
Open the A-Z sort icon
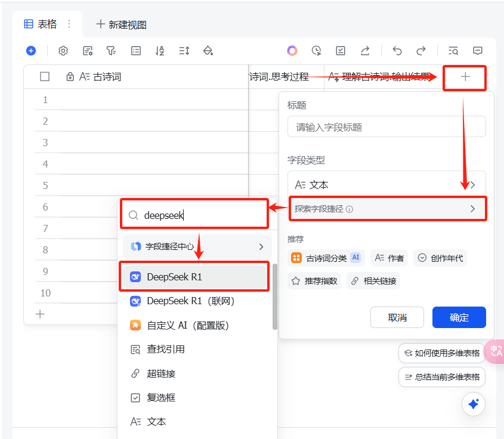point(160,51)
